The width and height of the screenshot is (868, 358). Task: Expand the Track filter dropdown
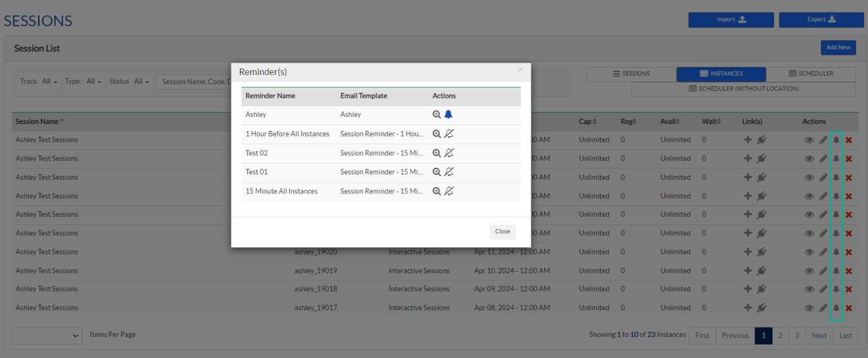49,81
